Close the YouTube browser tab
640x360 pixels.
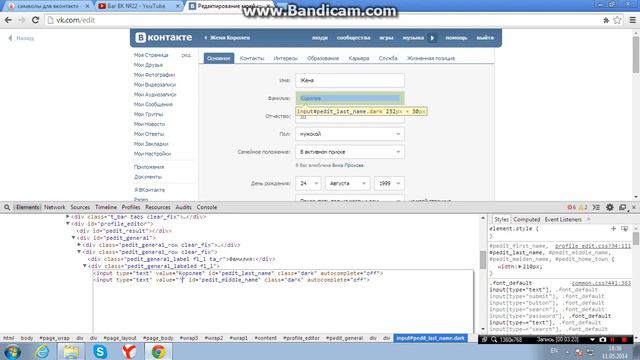click(178, 6)
